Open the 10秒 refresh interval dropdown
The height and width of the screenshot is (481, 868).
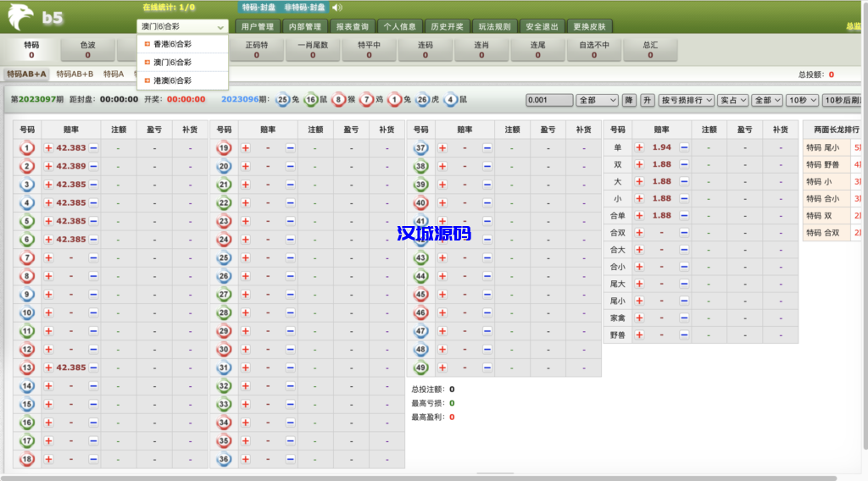pos(802,100)
